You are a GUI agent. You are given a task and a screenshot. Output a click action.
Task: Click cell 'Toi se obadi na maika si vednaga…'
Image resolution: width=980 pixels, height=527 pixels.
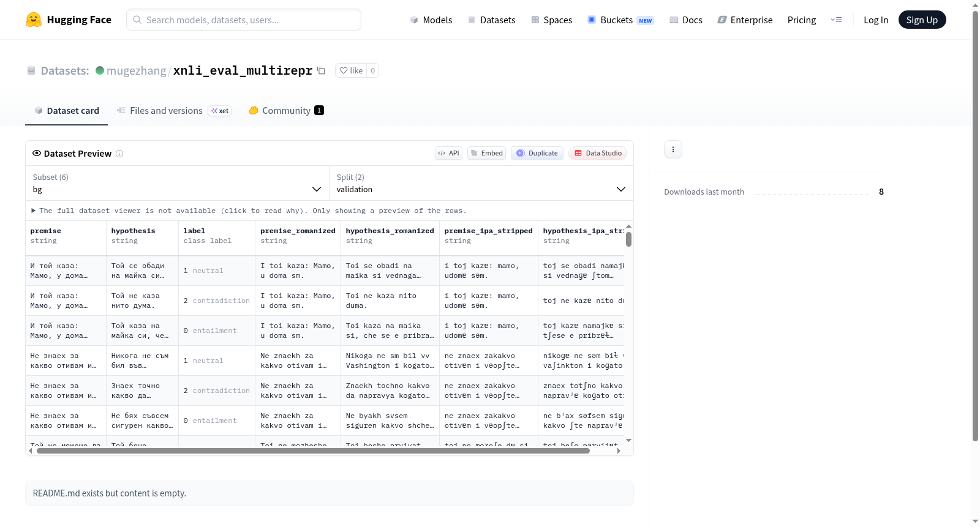(x=390, y=271)
